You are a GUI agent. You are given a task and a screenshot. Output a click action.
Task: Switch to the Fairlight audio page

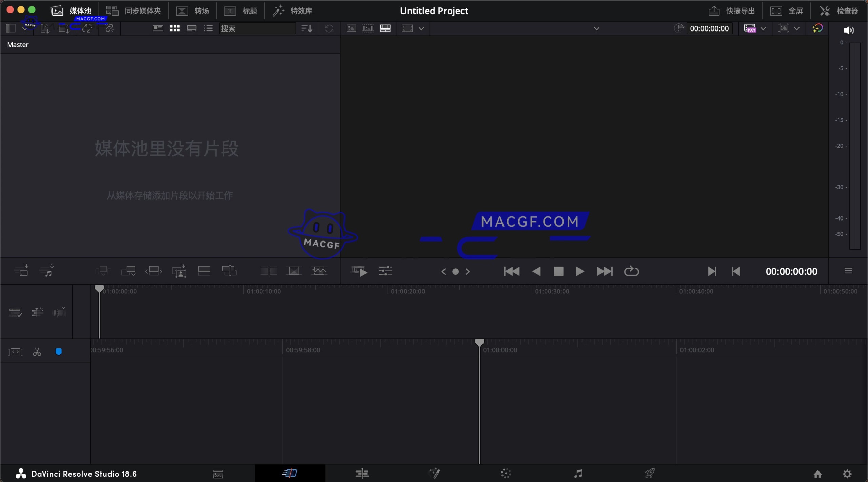[578, 473]
